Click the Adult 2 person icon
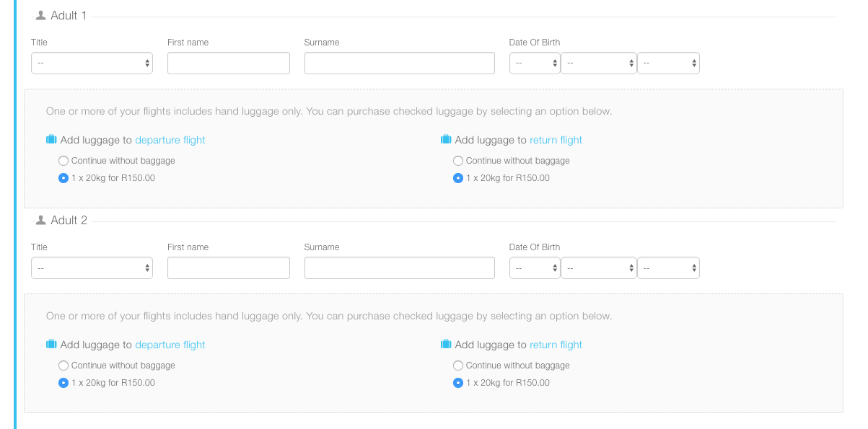The image size is (868, 429). click(40, 221)
